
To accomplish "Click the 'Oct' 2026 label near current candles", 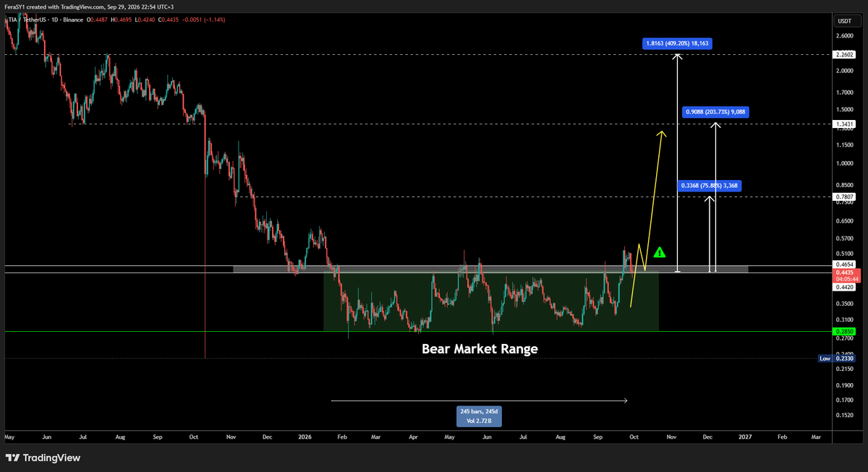I will tap(634, 437).
